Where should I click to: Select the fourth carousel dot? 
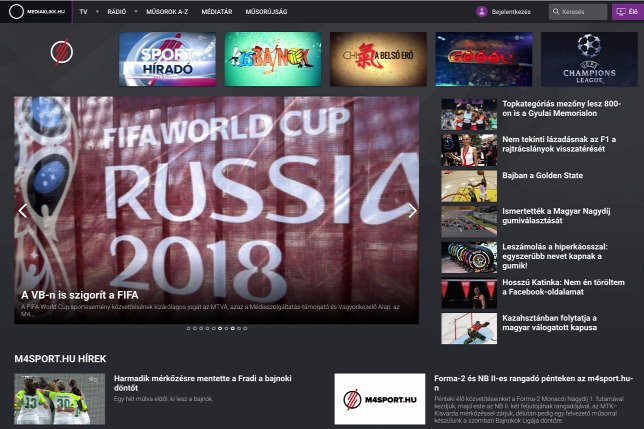click(207, 328)
